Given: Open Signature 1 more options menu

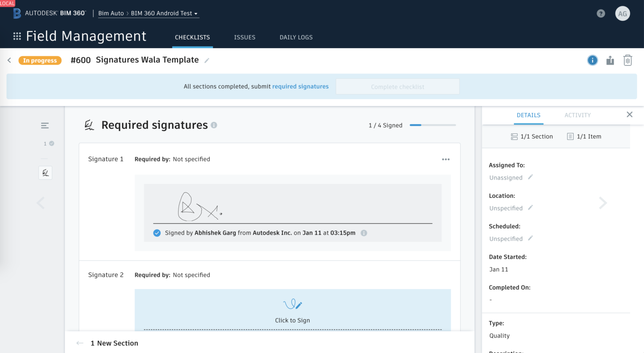Looking at the screenshot, I should tap(446, 160).
